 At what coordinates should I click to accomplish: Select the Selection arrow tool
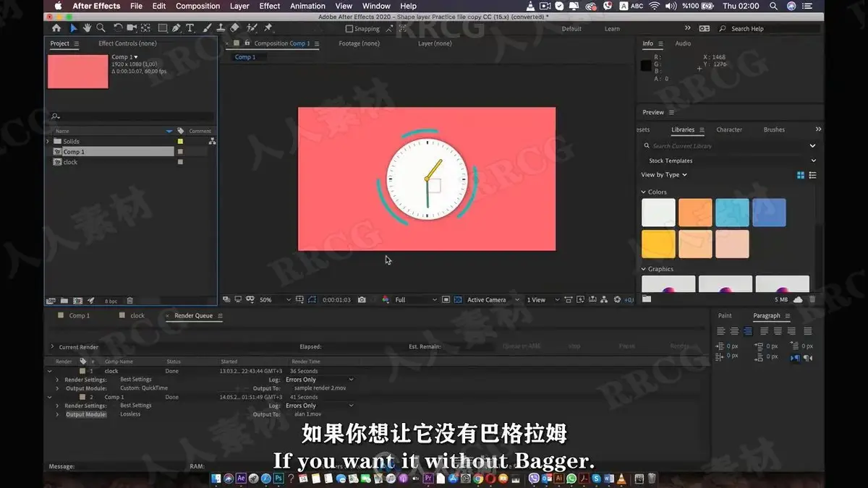point(73,28)
